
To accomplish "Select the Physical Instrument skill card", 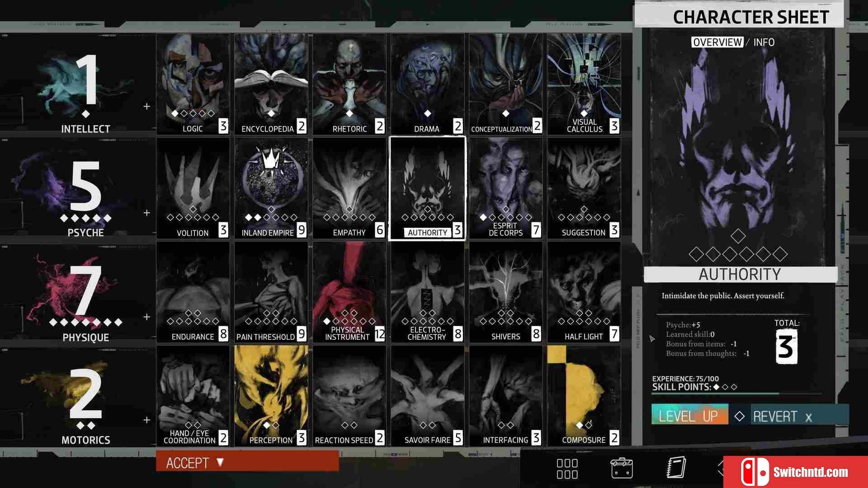I will click(349, 292).
